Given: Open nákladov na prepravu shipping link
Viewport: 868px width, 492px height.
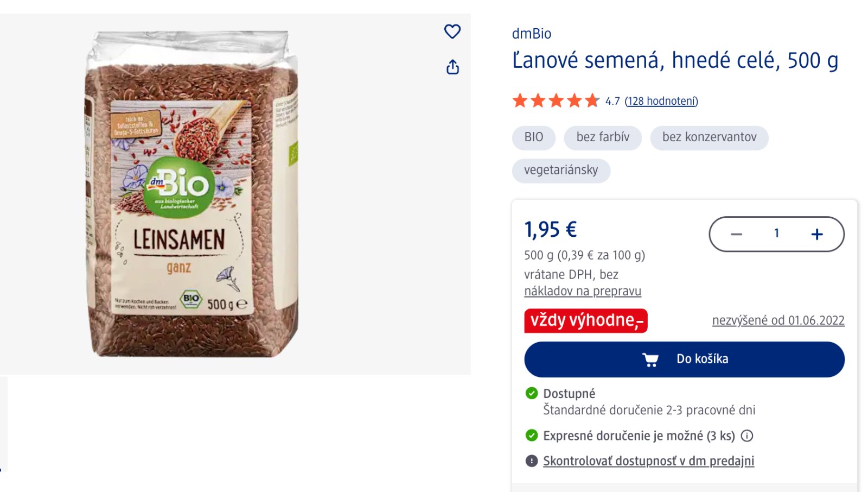Looking at the screenshot, I should pos(583,291).
